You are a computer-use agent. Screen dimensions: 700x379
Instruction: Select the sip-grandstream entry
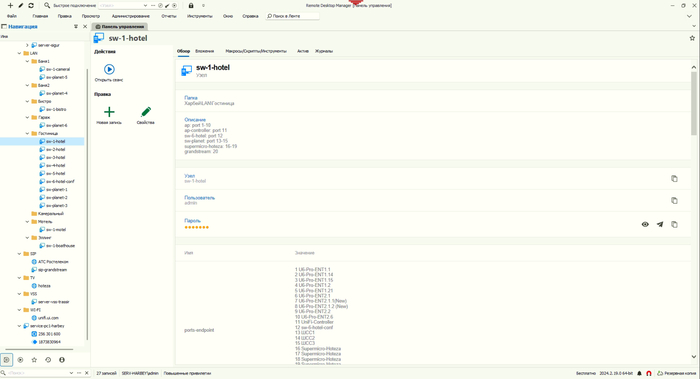click(x=52, y=270)
